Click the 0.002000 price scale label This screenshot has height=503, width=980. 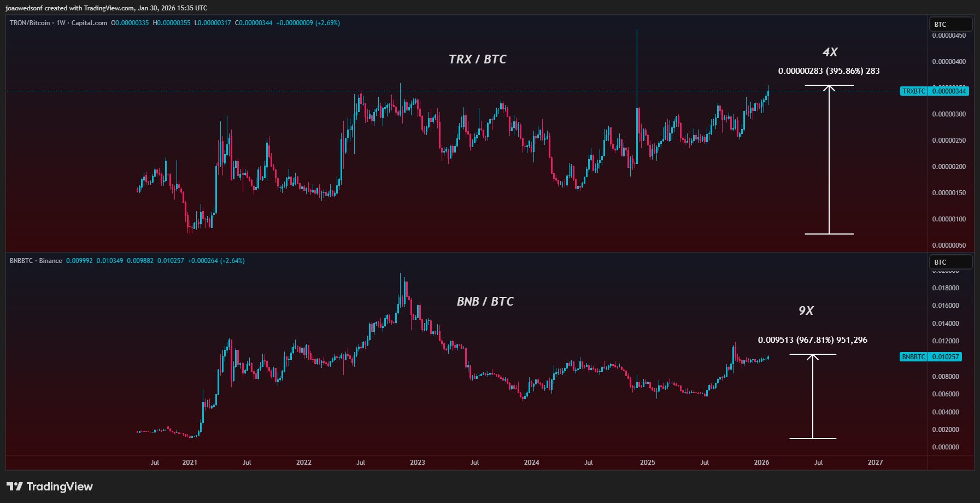(946, 430)
